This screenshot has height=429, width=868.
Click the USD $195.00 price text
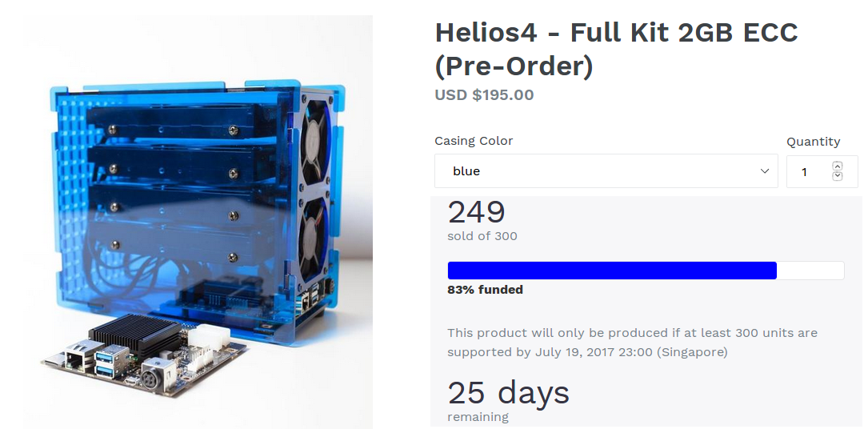(x=484, y=94)
